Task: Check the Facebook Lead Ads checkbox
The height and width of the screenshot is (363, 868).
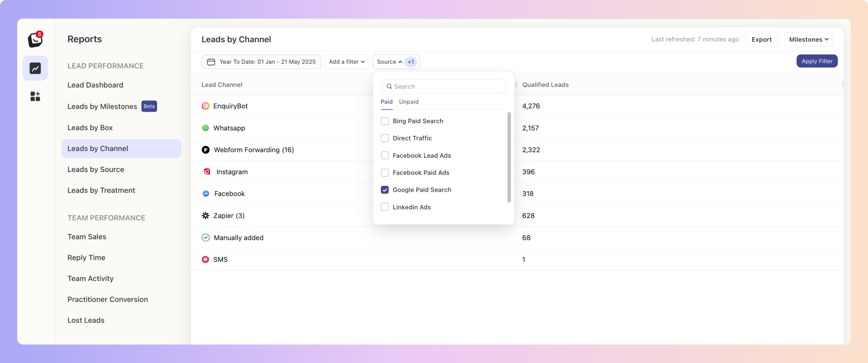Action: tap(385, 155)
